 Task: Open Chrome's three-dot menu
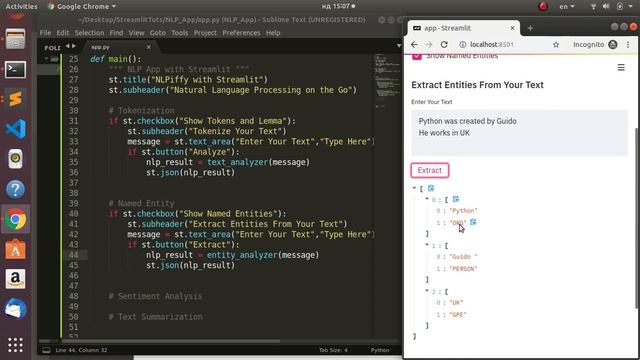[628, 44]
